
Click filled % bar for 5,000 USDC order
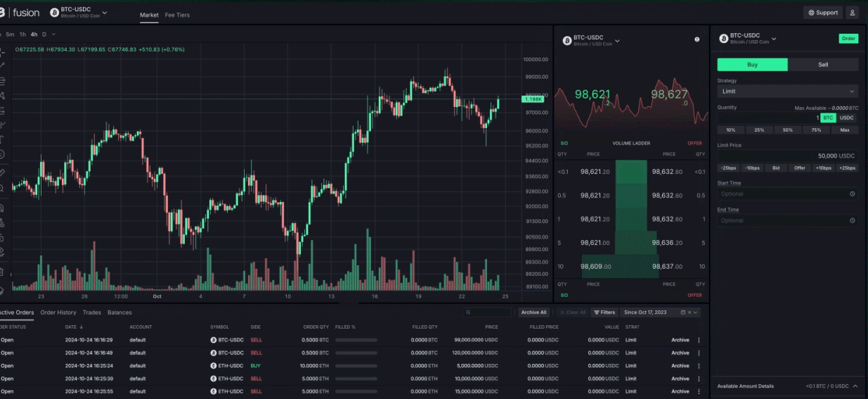coord(356,365)
